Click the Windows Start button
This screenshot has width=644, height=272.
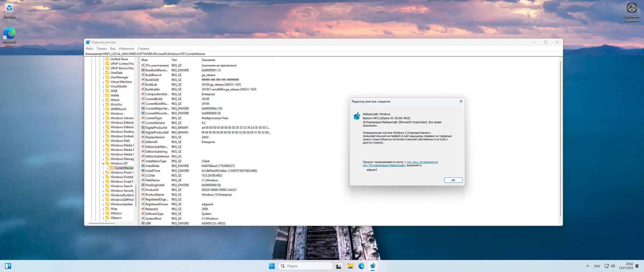coord(272,266)
